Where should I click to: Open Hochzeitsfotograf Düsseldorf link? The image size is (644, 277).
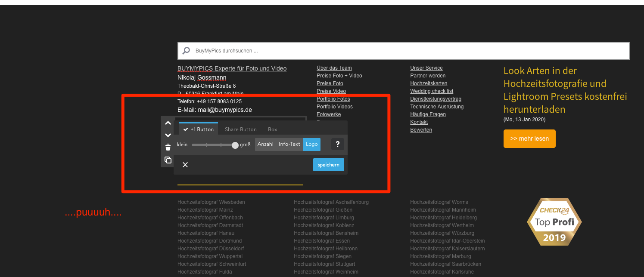pos(211,249)
